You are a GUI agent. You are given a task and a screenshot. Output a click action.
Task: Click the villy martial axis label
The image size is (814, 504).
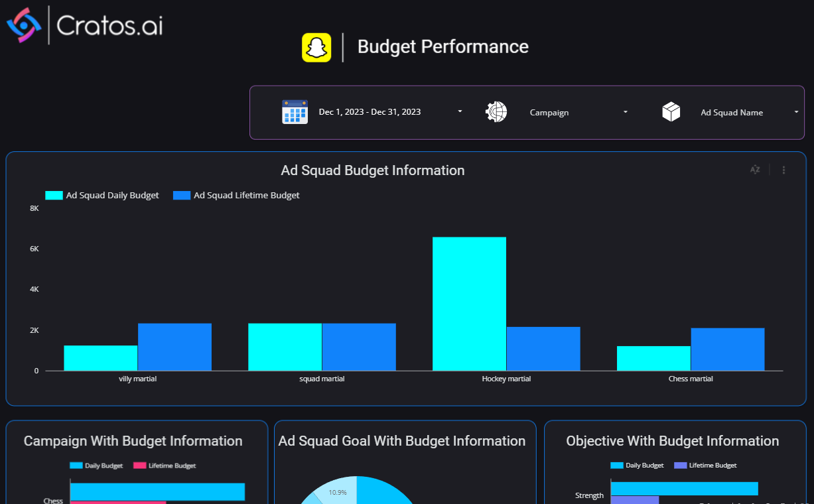(x=138, y=379)
